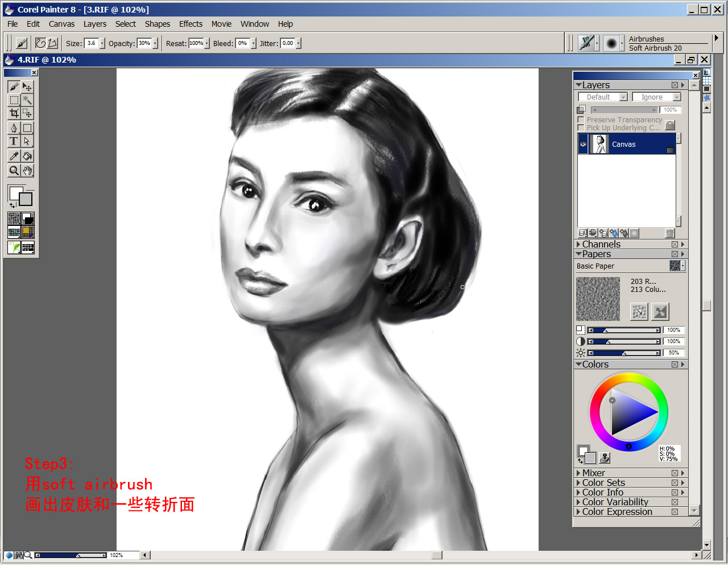Select the Magnifier tool
This screenshot has width=728, height=565.
pos(14,170)
